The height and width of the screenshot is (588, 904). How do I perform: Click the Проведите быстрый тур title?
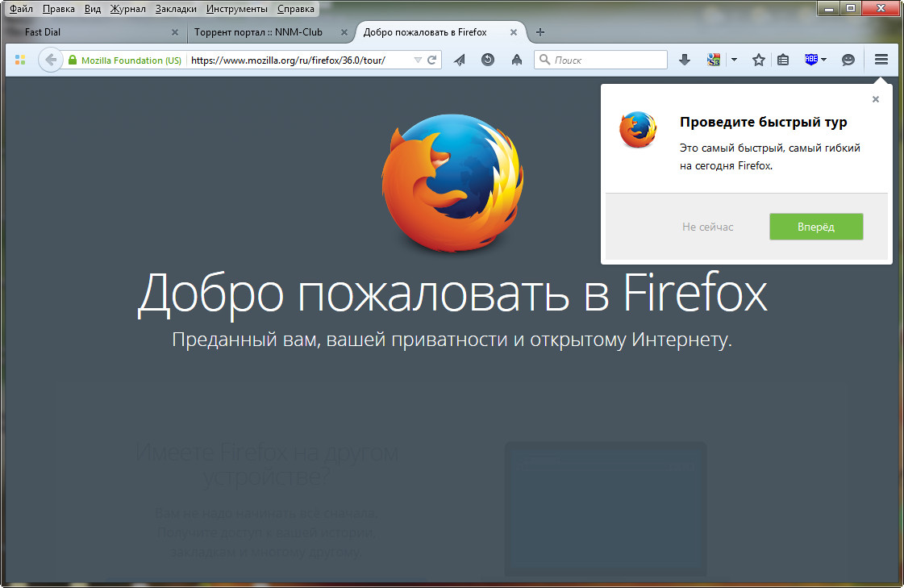coord(764,122)
